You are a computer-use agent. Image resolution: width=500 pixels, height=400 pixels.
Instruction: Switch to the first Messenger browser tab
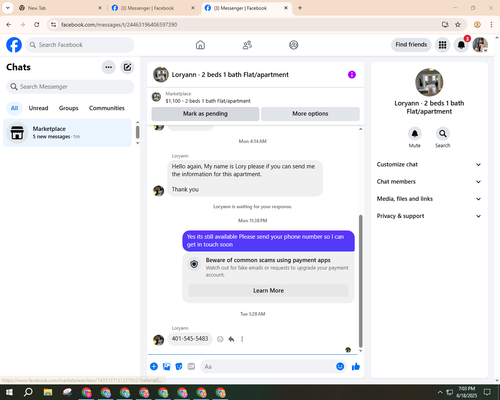pos(153,8)
